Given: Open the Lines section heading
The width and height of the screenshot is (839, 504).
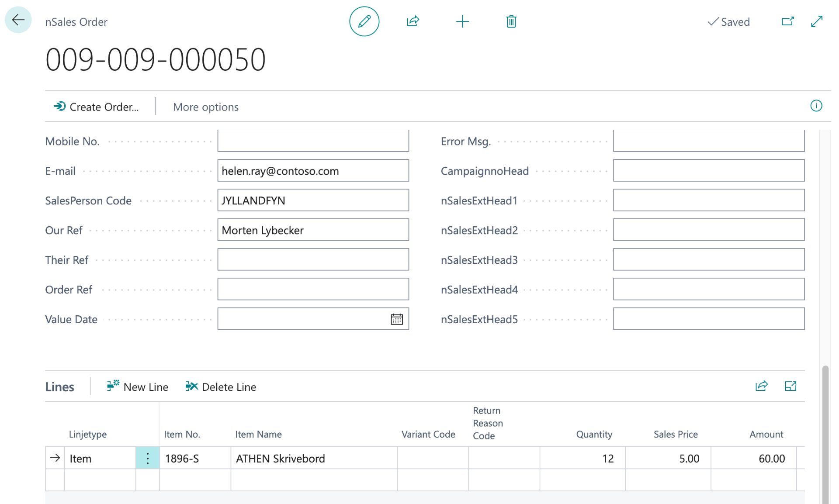Looking at the screenshot, I should tap(60, 387).
